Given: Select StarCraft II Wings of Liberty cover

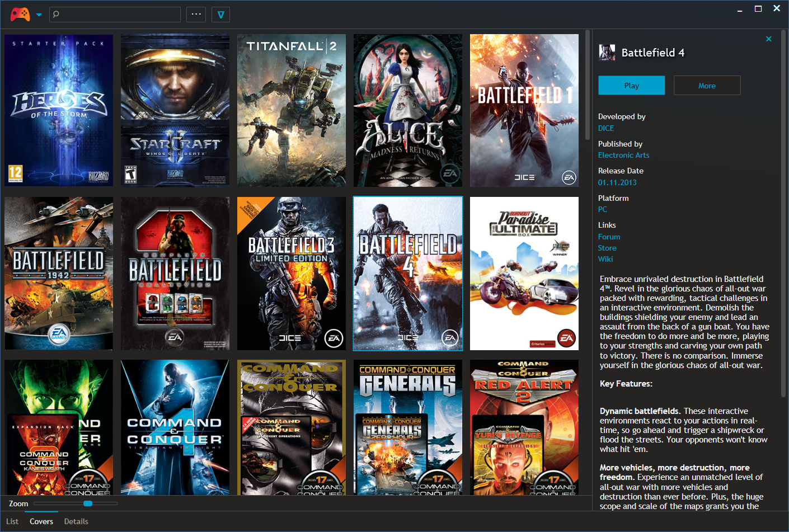Looking at the screenshot, I should [x=175, y=111].
